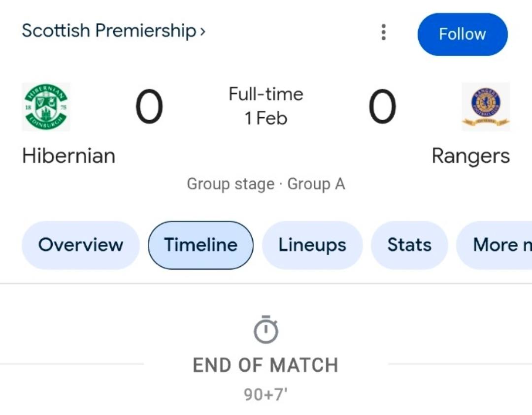This screenshot has height=415, width=532.
Task: Click the Group stage · Group A label
Action: pos(266,184)
